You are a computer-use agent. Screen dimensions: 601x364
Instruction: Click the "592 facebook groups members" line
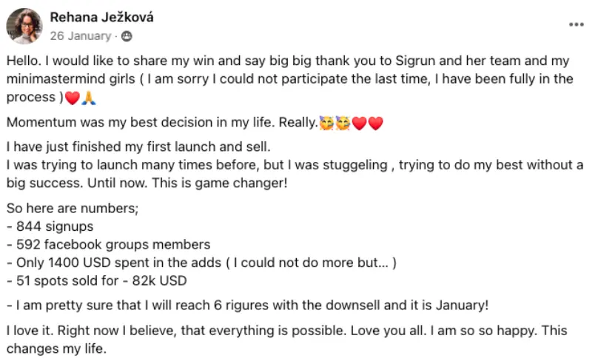[108, 244]
